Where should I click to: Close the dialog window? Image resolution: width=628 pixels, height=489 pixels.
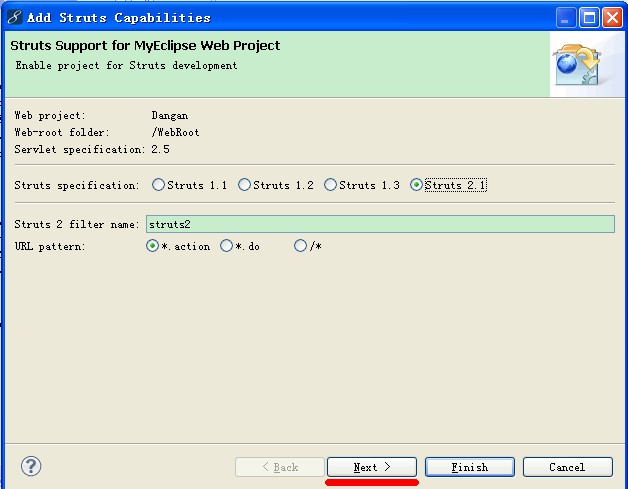(612, 18)
